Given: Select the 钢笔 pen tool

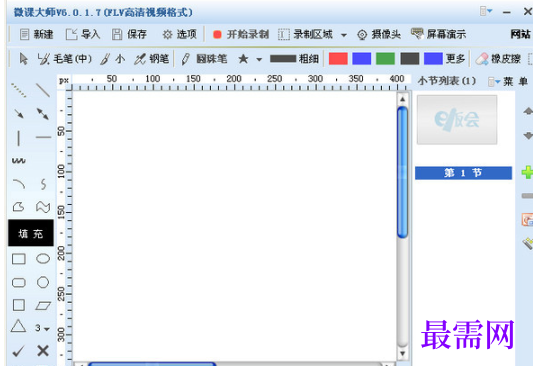Looking at the screenshot, I should [151, 59].
